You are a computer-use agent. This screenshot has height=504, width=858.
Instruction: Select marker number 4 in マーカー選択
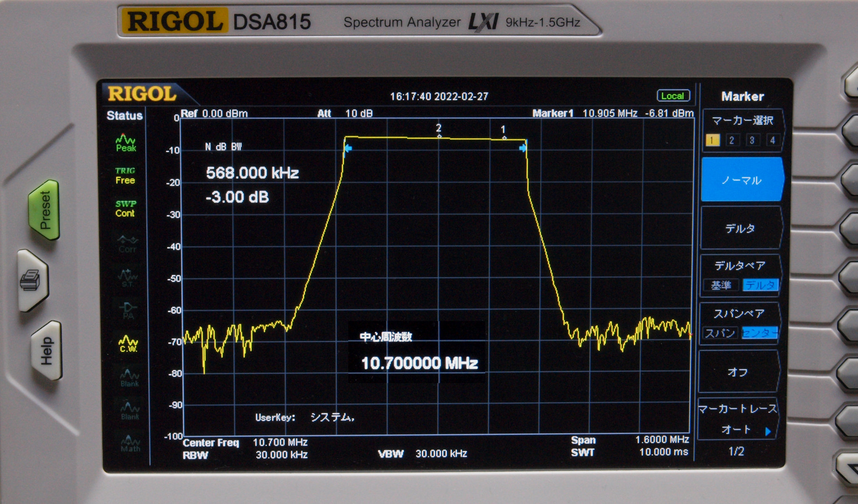click(772, 140)
